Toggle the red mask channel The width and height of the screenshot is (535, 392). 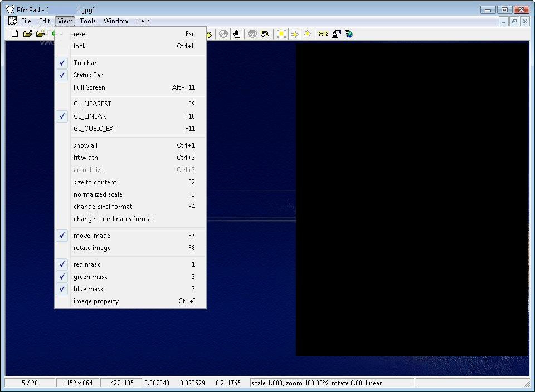[130, 264]
